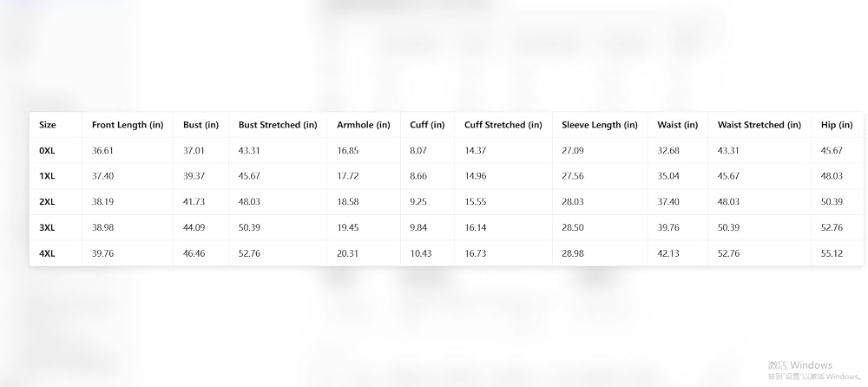Click the Size column header

tap(48, 125)
